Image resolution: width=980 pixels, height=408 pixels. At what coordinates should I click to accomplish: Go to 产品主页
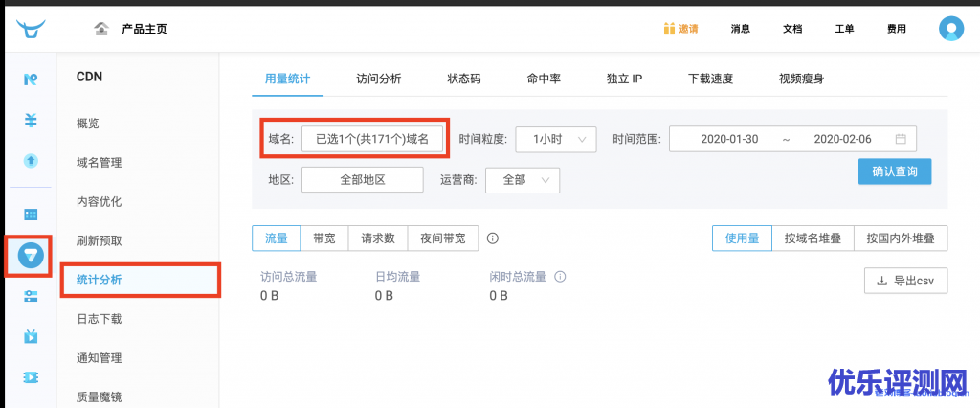[x=145, y=29]
